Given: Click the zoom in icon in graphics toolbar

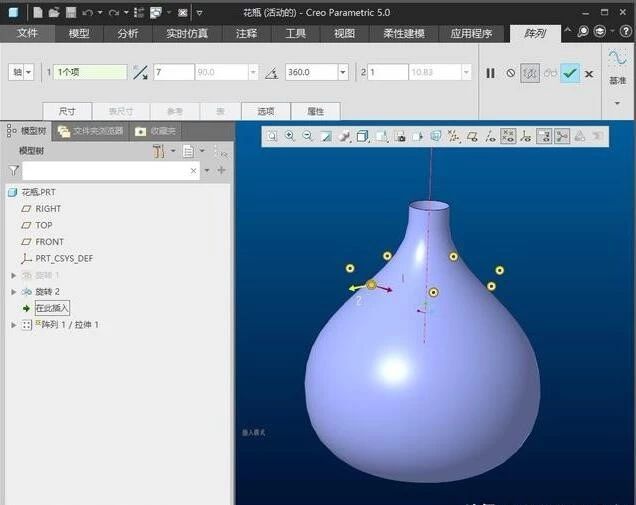Looking at the screenshot, I should point(289,136).
